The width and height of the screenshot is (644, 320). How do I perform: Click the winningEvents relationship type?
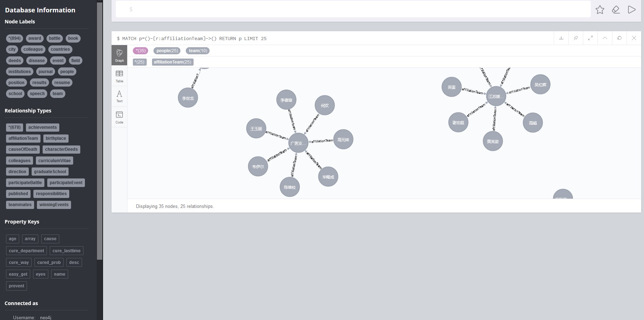pos(54,205)
